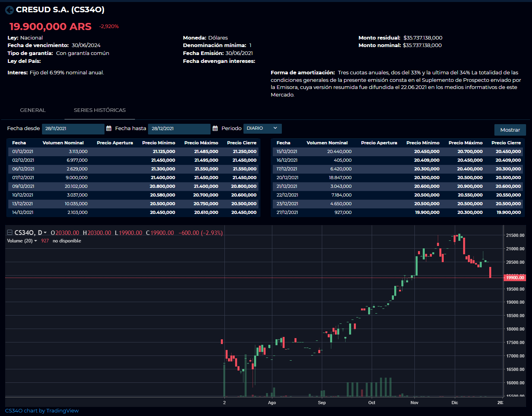Open calendar icon after Fecha hasta field
This screenshot has height=416, width=532.
215,129
